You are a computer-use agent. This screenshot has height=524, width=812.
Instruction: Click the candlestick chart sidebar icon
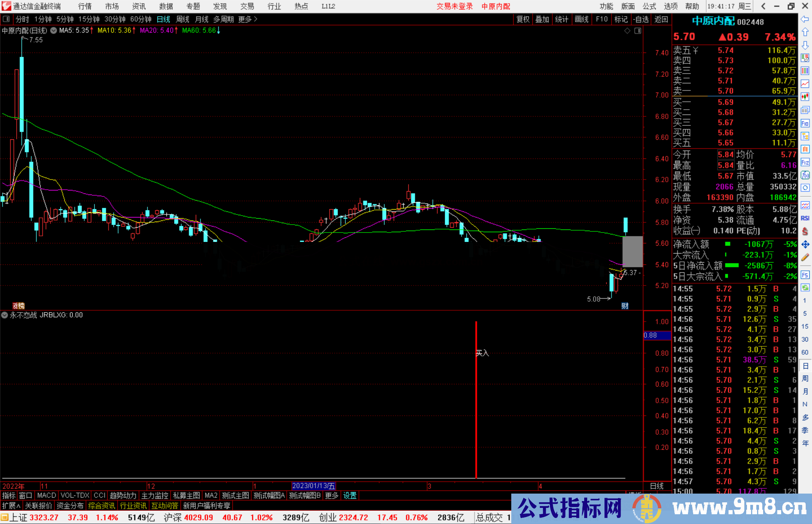[805, 97]
